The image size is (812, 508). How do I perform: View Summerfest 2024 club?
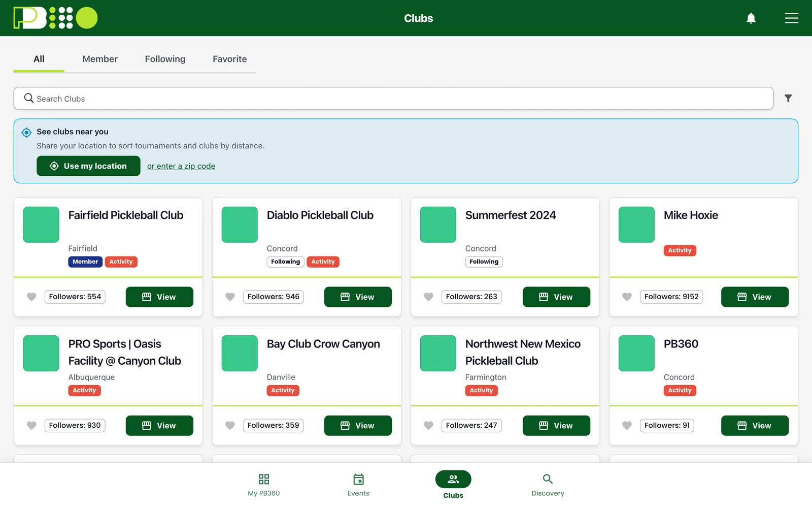point(556,297)
